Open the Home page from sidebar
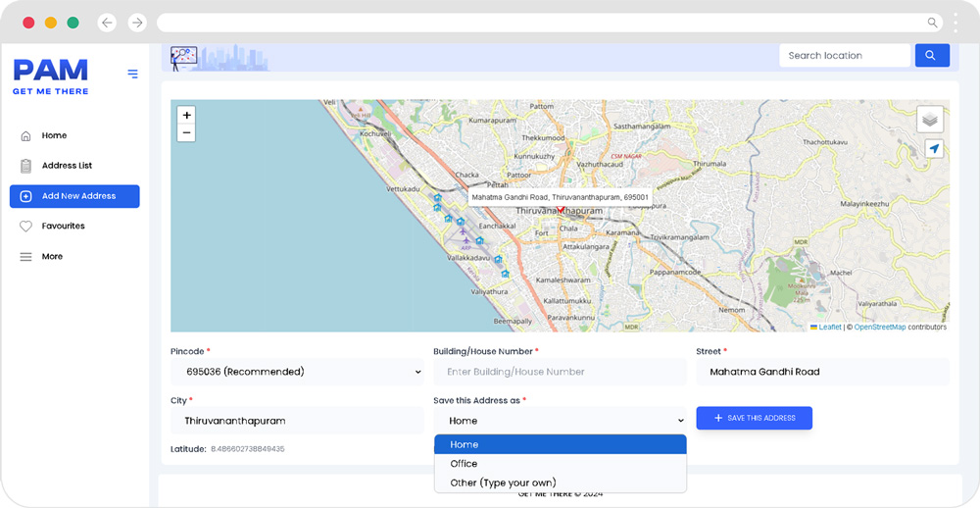The width and height of the screenshot is (980, 508). 54,135
